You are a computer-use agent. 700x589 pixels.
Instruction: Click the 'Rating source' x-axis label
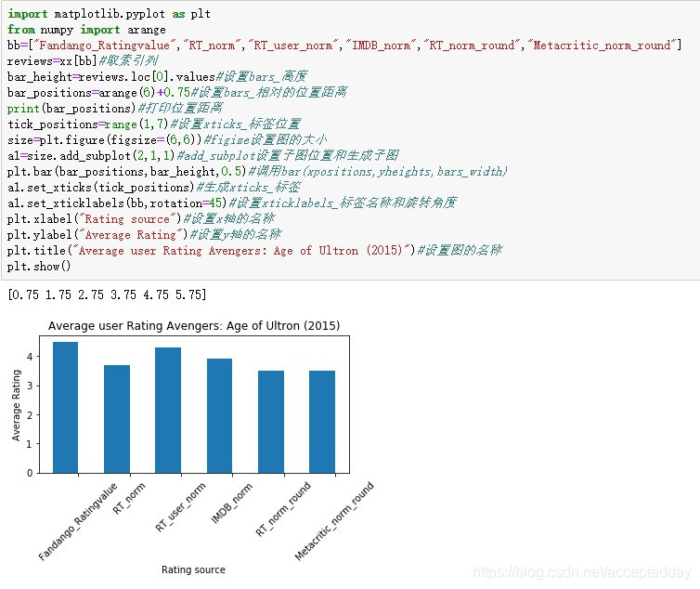click(193, 569)
